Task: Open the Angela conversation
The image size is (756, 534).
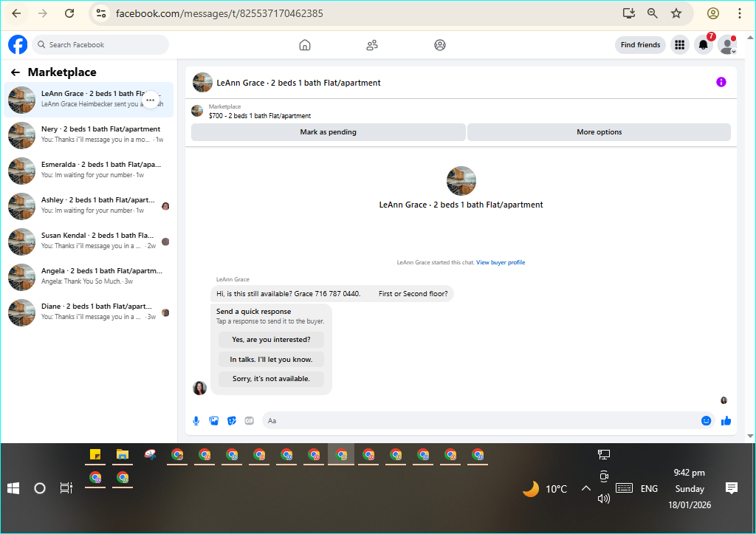Action: (89, 277)
